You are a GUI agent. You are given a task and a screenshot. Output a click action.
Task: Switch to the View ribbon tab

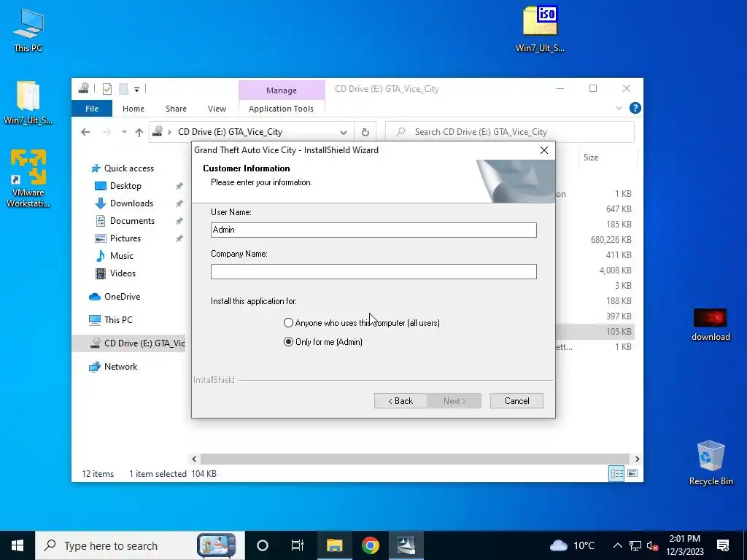[217, 109]
